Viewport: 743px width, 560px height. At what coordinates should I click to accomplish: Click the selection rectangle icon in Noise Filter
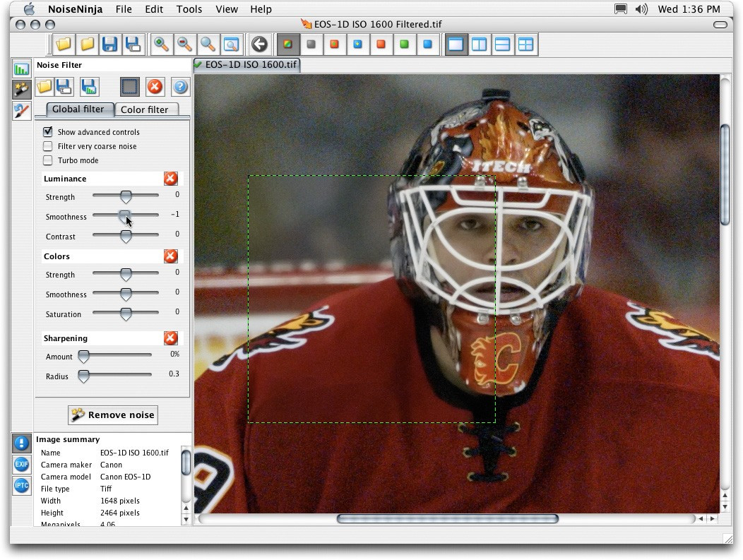tap(130, 87)
